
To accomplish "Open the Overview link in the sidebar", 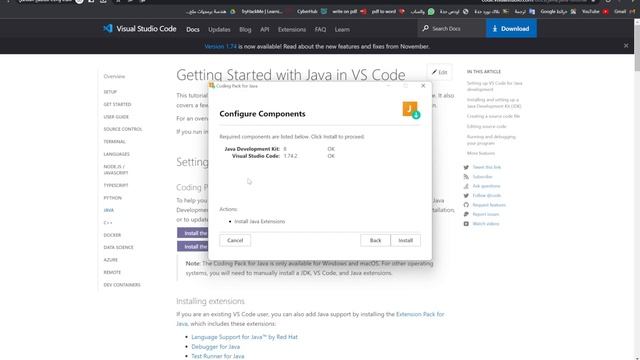I will (114, 76).
